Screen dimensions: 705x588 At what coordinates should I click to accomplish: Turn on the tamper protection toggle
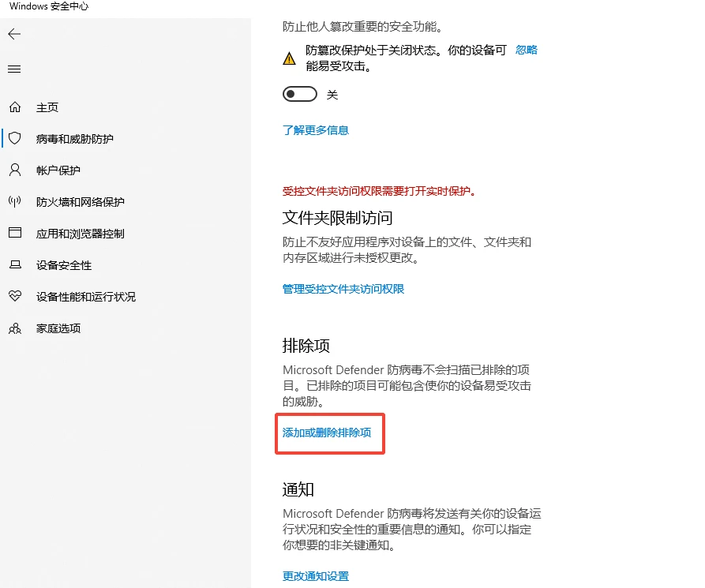coord(300,94)
